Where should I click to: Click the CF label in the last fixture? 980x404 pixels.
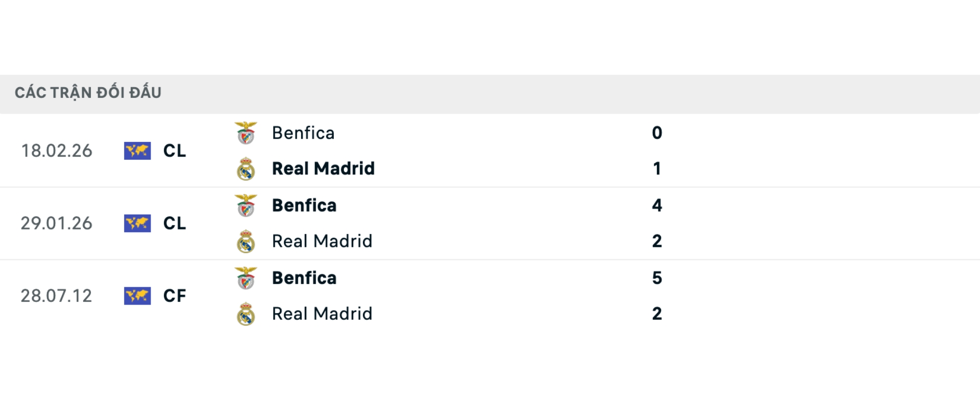click(x=173, y=296)
